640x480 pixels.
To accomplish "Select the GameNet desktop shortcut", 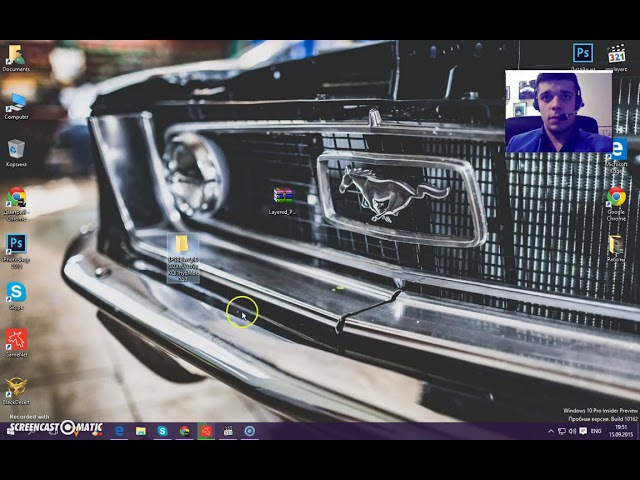I will [16, 343].
